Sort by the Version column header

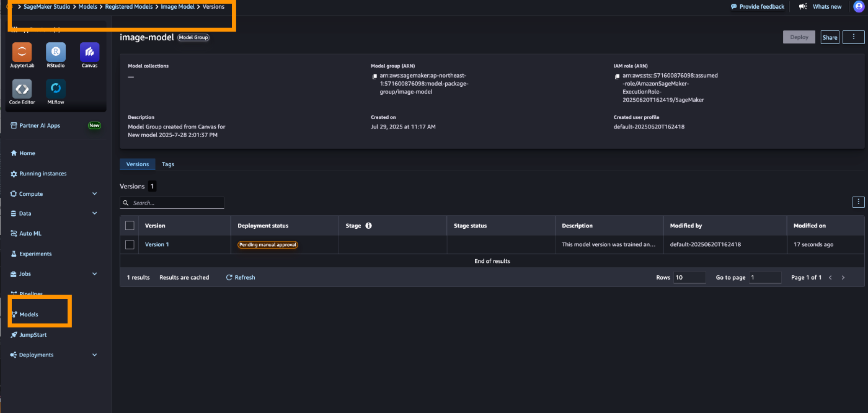[155, 226]
